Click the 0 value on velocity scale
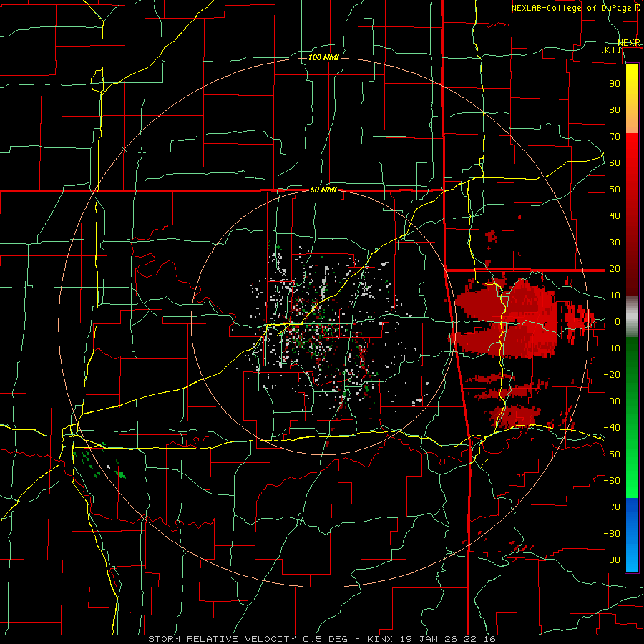 618,321
